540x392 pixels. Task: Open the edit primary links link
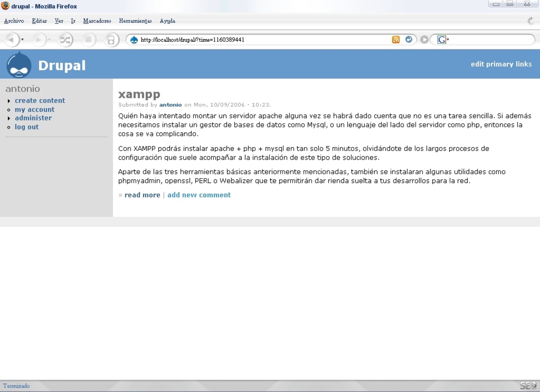pyautogui.click(x=501, y=64)
